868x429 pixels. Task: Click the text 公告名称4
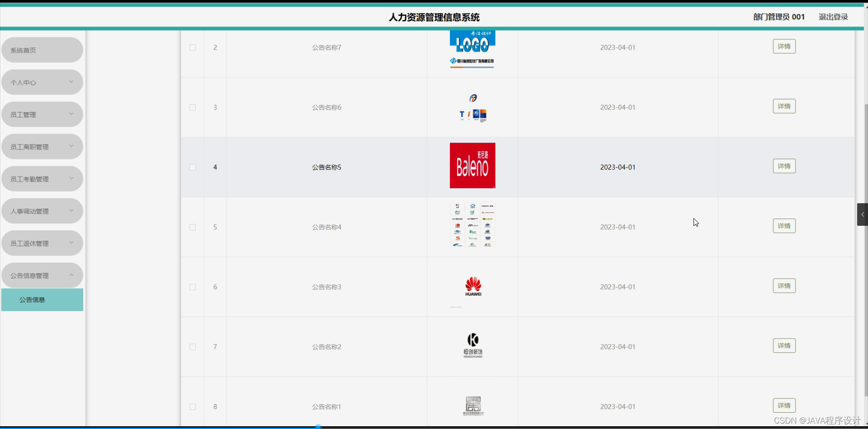click(x=326, y=227)
